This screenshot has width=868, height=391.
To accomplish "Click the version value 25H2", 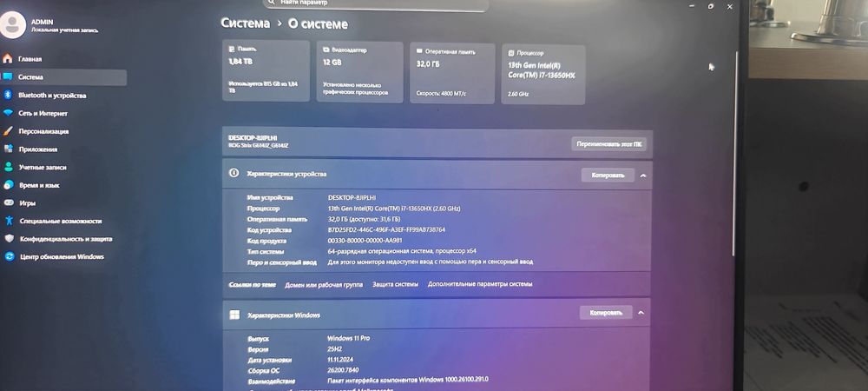I will (335, 349).
